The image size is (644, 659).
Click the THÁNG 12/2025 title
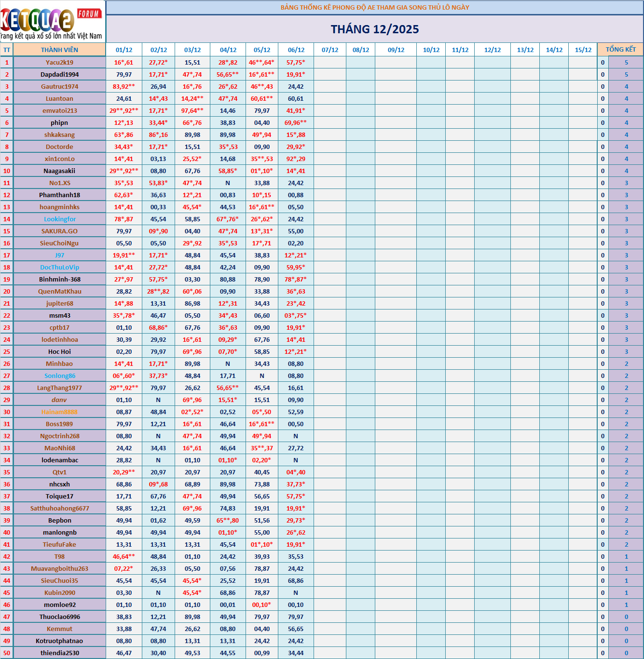[x=374, y=29]
